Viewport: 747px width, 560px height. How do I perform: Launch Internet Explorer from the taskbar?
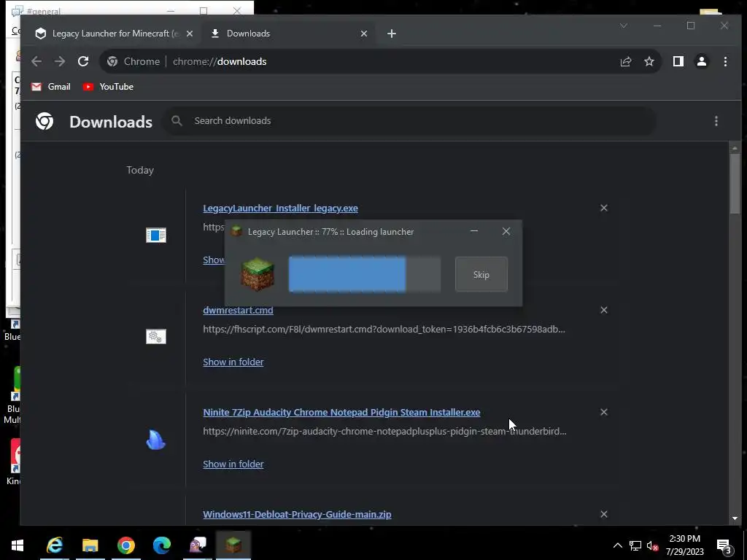(55, 545)
